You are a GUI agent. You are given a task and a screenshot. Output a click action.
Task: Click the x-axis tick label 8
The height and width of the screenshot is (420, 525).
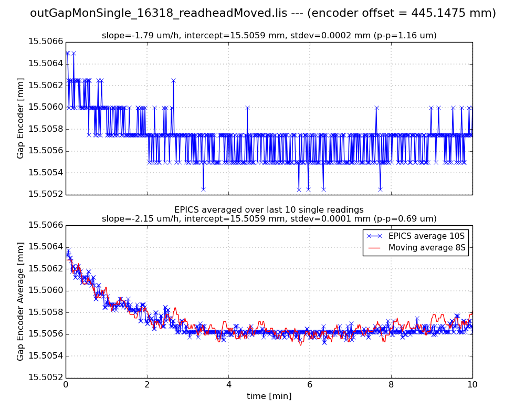(x=391, y=384)
